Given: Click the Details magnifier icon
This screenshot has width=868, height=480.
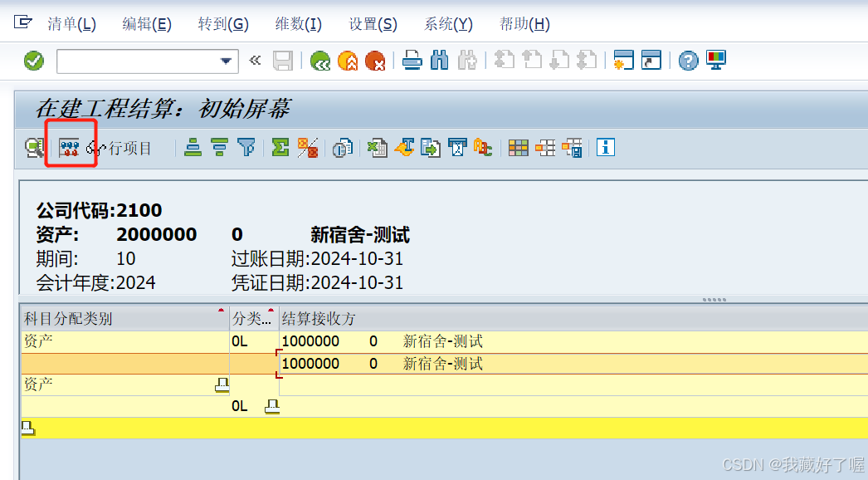Looking at the screenshot, I should (34, 148).
